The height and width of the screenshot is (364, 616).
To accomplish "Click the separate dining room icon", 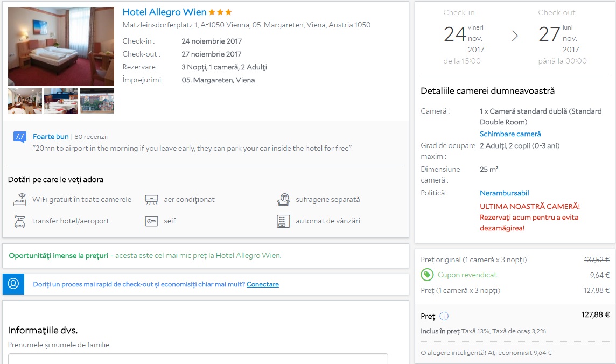I will 283,200.
